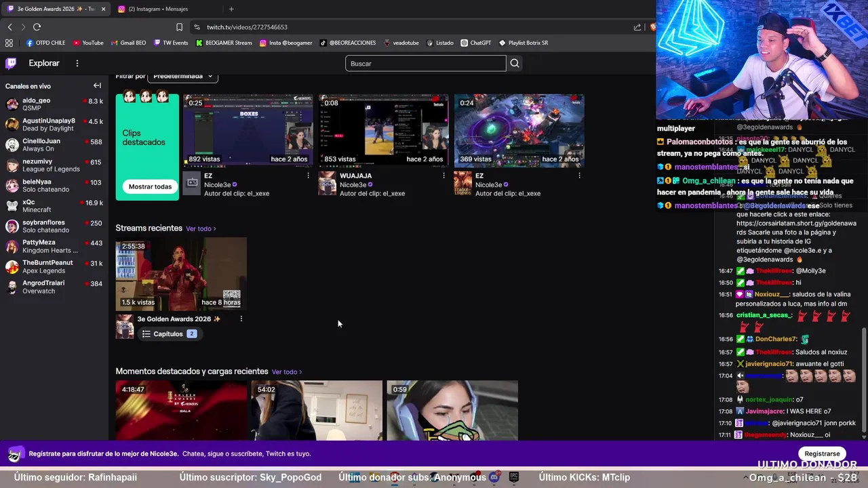Open TW Events bookmark

171,43
